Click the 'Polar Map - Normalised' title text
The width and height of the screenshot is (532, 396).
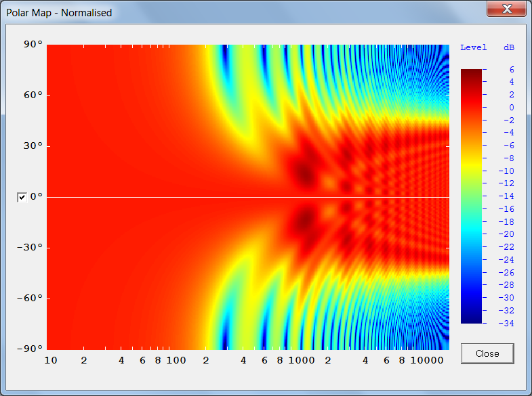click(59, 13)
